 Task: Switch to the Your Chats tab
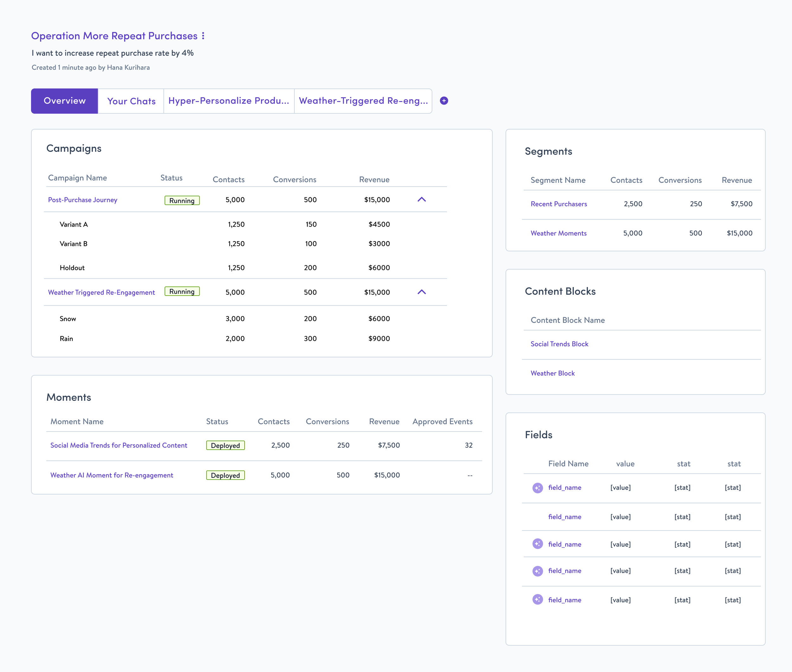click(131, 101)
